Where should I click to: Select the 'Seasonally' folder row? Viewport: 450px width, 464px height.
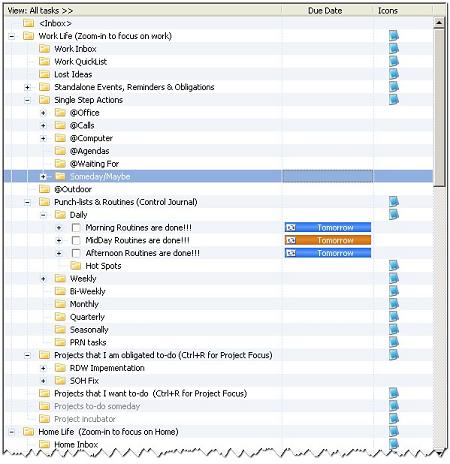[x=219, y=330]
